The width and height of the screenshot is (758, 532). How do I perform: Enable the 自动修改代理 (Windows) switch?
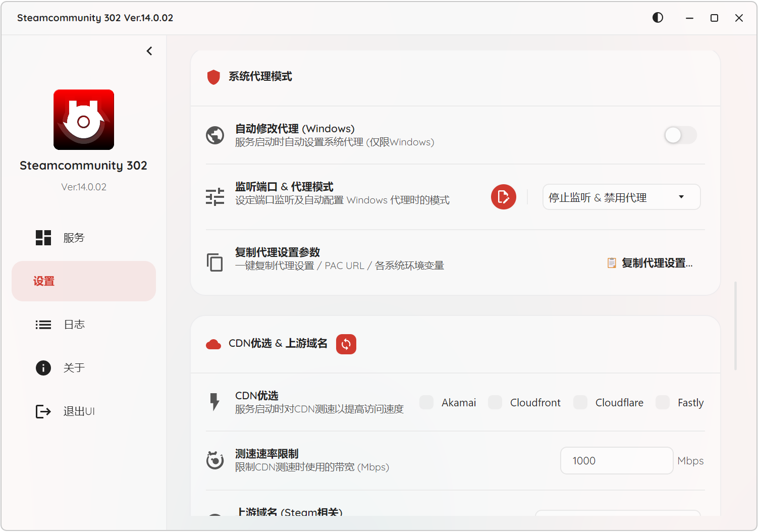[680, 135]
